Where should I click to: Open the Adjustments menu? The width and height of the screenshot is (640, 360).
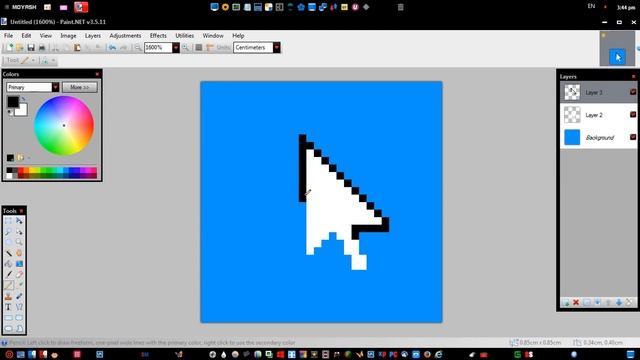pyautogui.click(x=125, y=36)
